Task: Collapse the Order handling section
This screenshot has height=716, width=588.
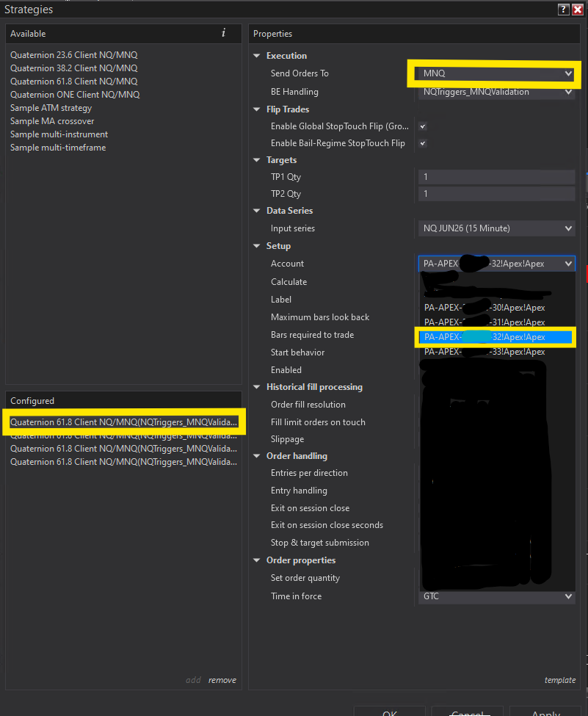Action: [257, 455]
